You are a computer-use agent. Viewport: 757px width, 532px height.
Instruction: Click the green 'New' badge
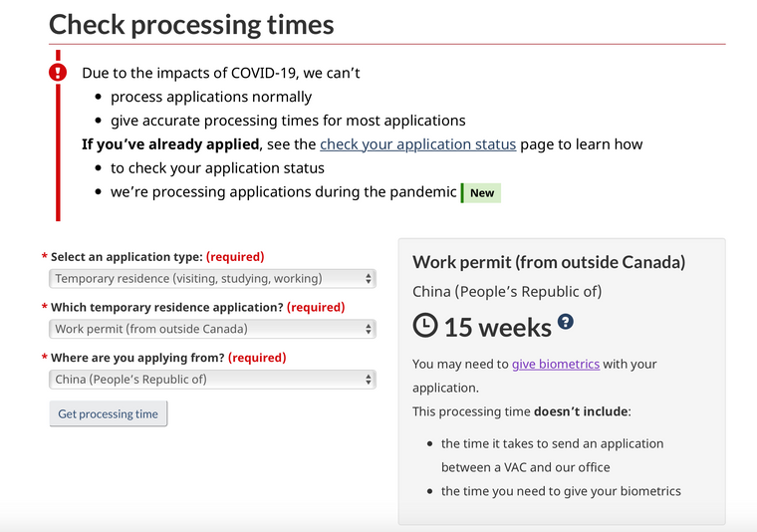coord(481,193)
